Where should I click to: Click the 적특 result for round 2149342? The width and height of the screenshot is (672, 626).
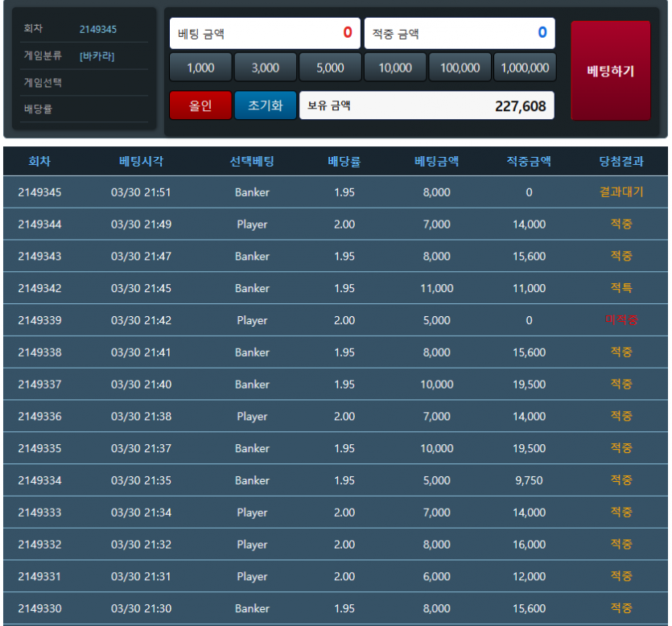[621, 288]
